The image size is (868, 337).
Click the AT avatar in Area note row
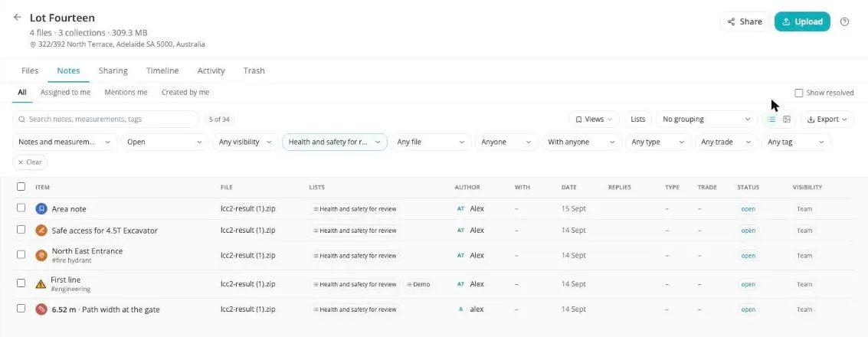(460, 208)
